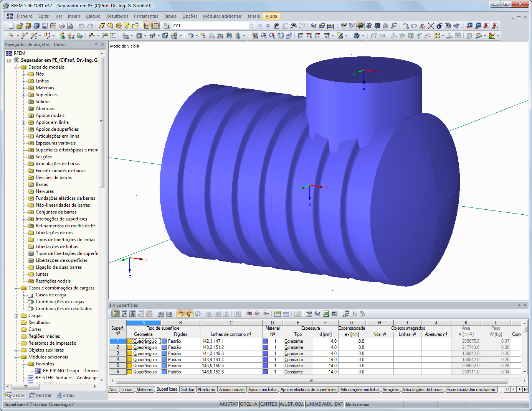
Task: Close the Navegador de projetos panel
Action: 102,44
